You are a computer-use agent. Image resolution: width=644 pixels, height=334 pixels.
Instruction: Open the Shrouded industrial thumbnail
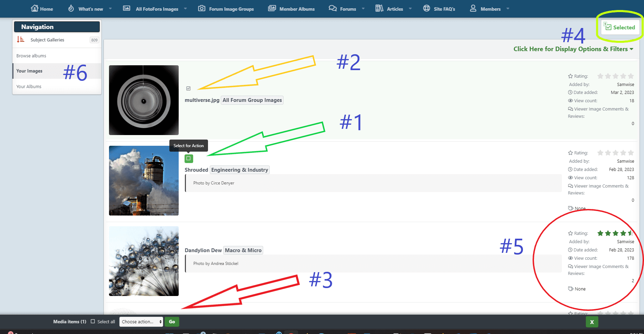click(x=144, y=181)
